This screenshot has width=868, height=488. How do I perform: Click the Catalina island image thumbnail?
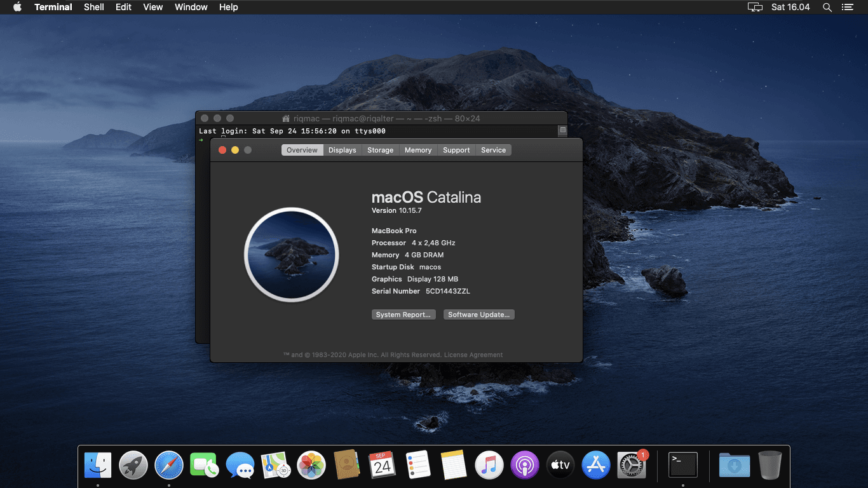pos(292,255)
